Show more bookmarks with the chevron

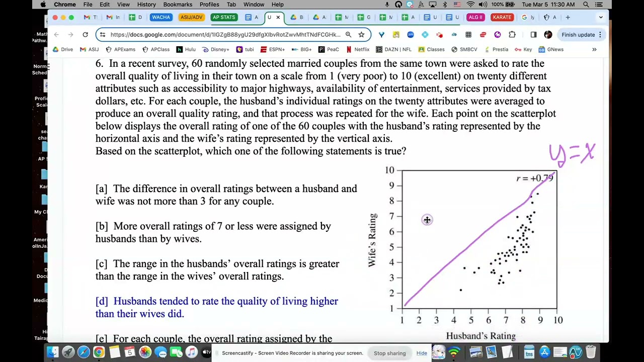[x=594, y=49]
